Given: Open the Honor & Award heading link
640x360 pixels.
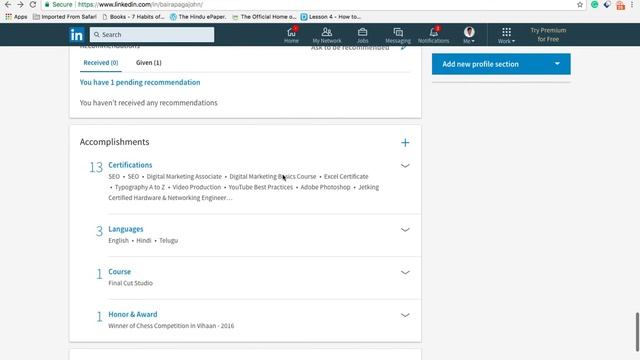Looking at the screenshot, I should pos(133,314).
